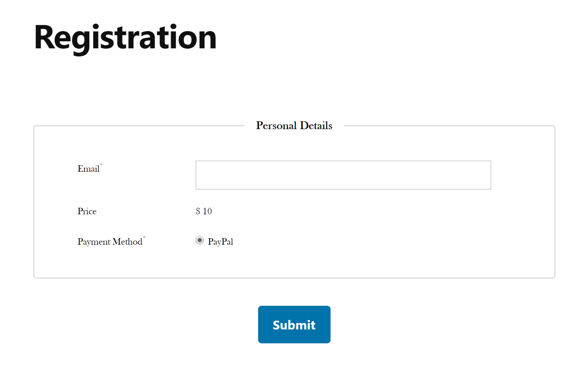Click the border line left of Personal Details
Screen dimensions: 588x370
coord(140,126)
